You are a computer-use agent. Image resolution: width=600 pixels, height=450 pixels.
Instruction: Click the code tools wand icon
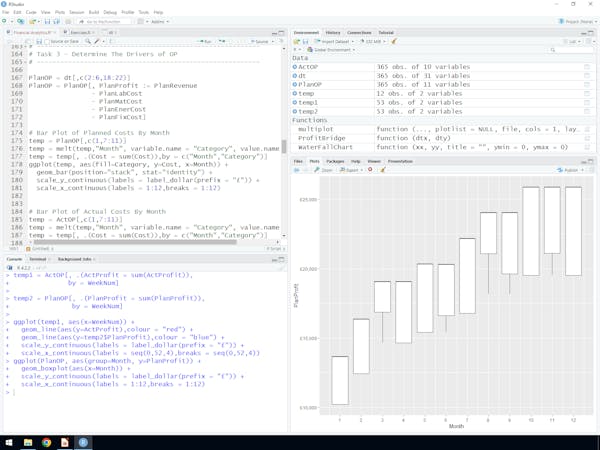(x=97, y=41)
